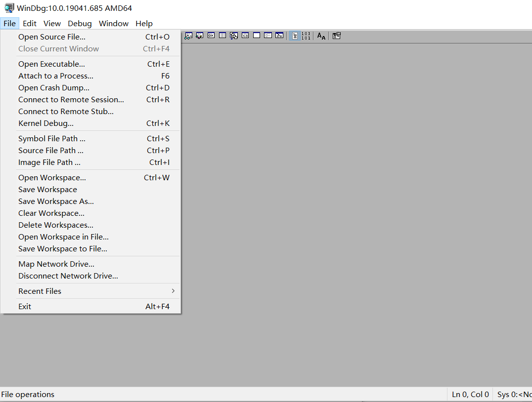Click Save Workspace

(90, 189)
